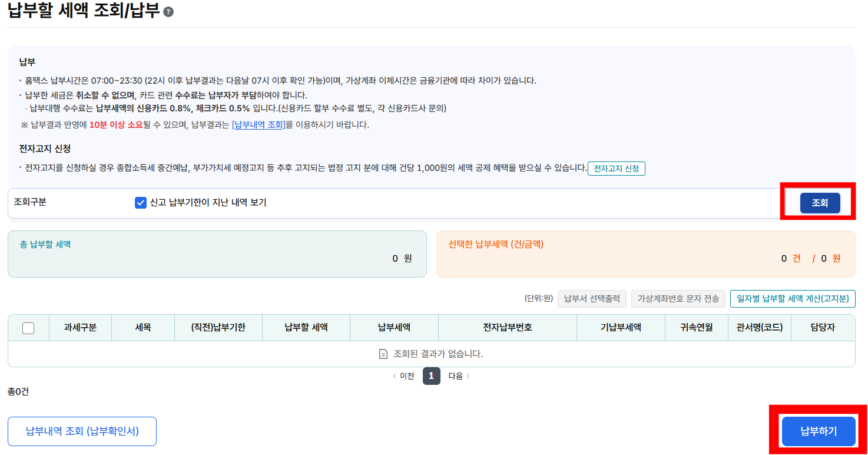Open 납부내역 조회 (납부확인서) button

pos(82,431)
